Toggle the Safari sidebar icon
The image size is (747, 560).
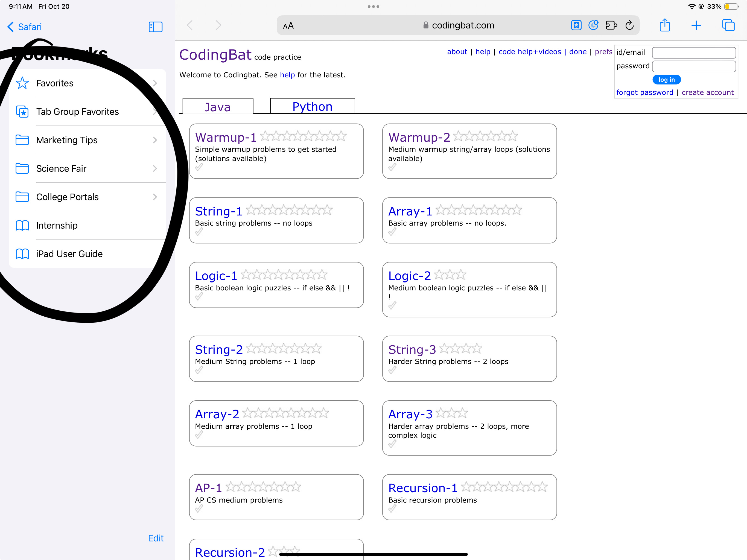coord(155,27)
